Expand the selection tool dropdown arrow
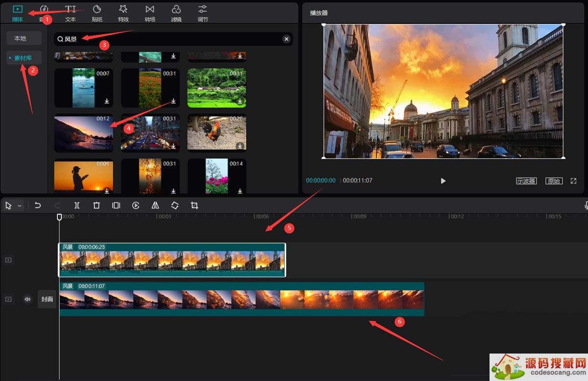Screen dimensions: 588x381 click(x=20, y=206)
